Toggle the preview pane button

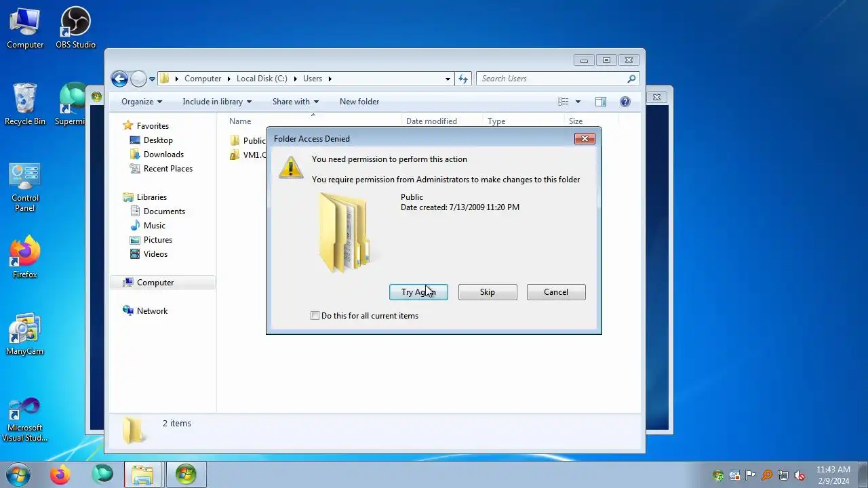click(x=601, y=102)
